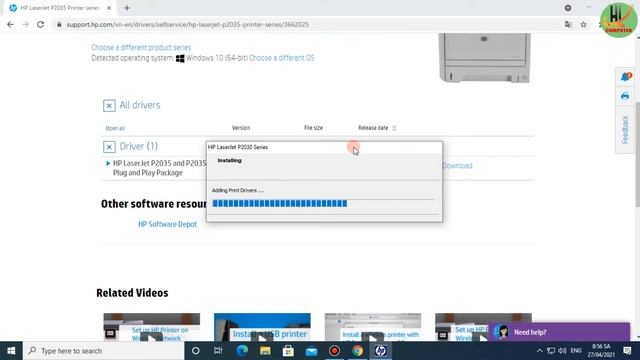Open Task View on taskbar

218,351
